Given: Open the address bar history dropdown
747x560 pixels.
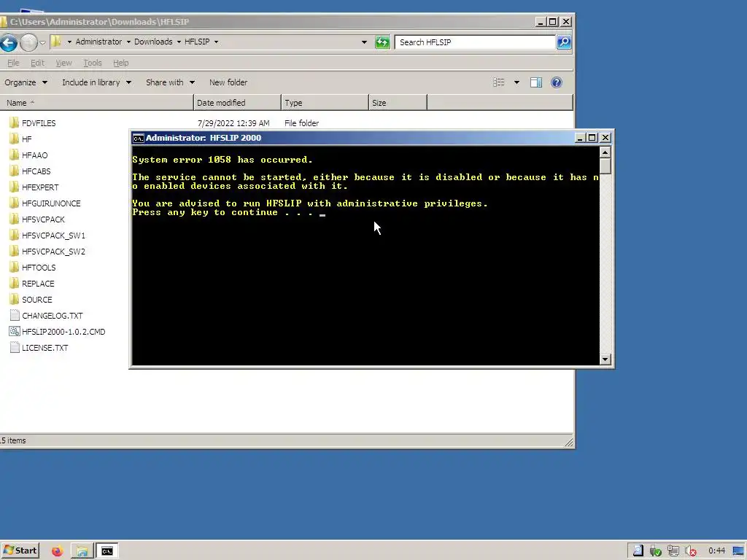Looking at the screenshot, I should (365, 42).
